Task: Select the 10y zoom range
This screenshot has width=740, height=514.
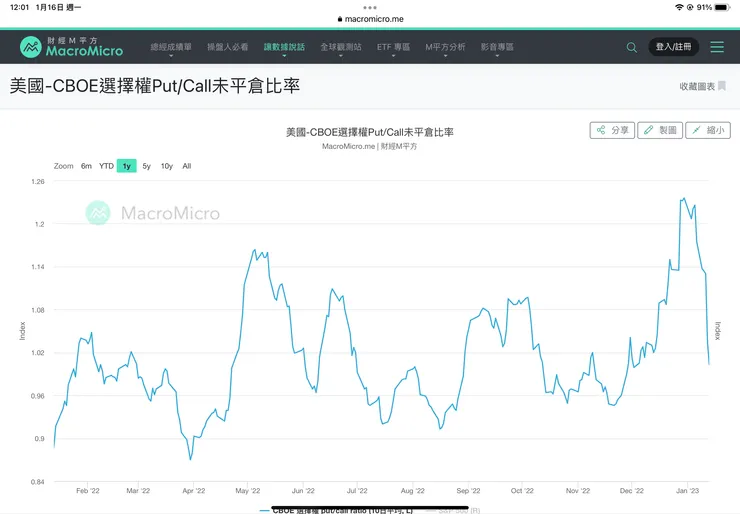Action: (167, 166)
